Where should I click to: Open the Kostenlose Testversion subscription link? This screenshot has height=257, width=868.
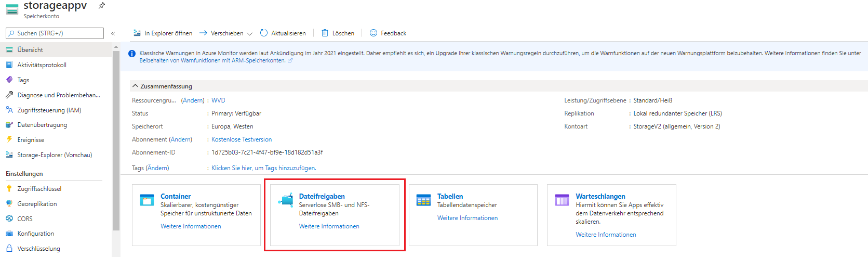[x=242, y=139]
